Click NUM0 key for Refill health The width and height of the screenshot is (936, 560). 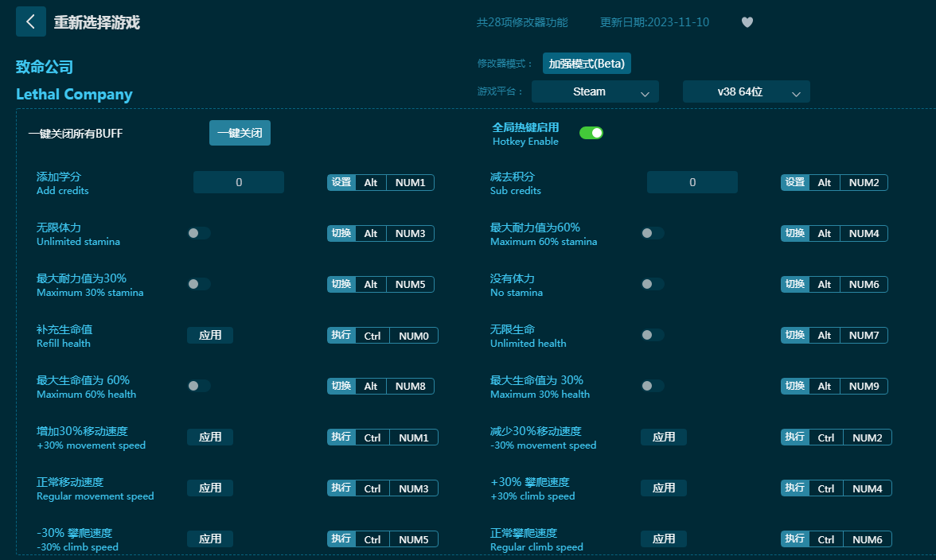(414, 335)
